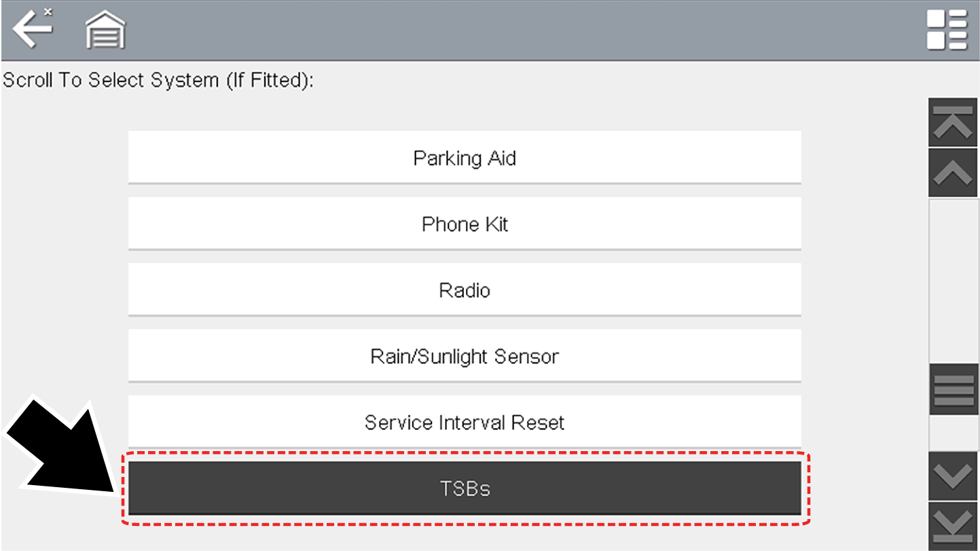This screenshot has width=980, height=551.
Task: Click scrollbar track above the thumb
Action: point(953,279)
